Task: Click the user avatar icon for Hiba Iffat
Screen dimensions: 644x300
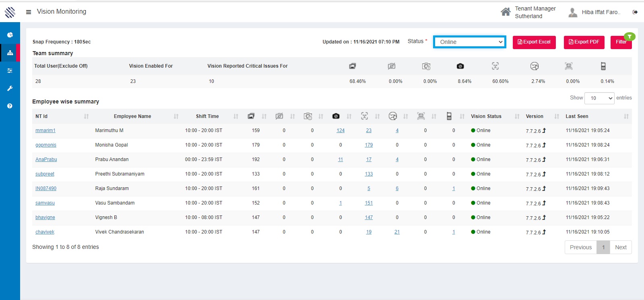Action: tap(573, 12)
